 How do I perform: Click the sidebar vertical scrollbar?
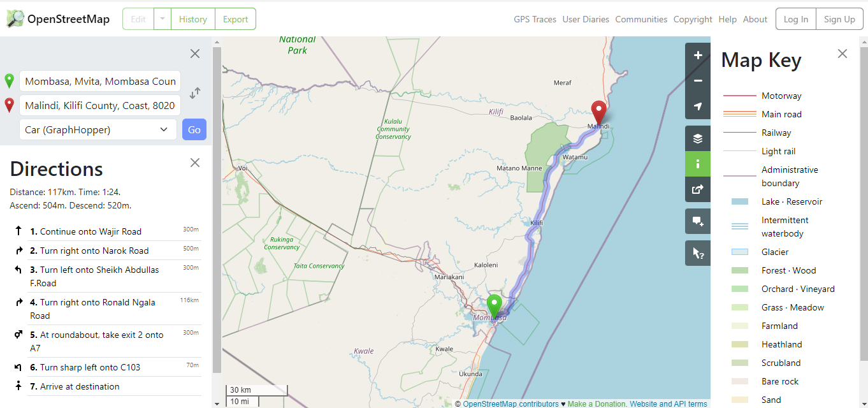[217, 210]
